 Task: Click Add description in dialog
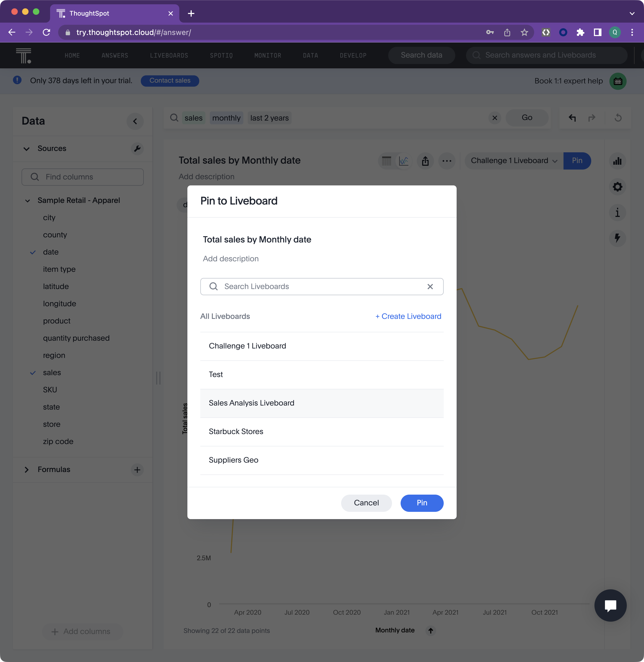point(231,259)
